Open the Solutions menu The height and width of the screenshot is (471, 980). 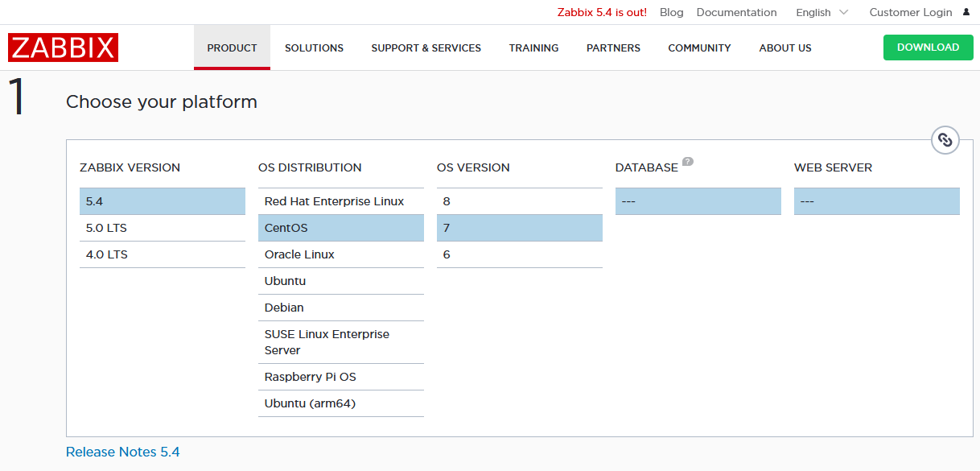click(314, 48)
